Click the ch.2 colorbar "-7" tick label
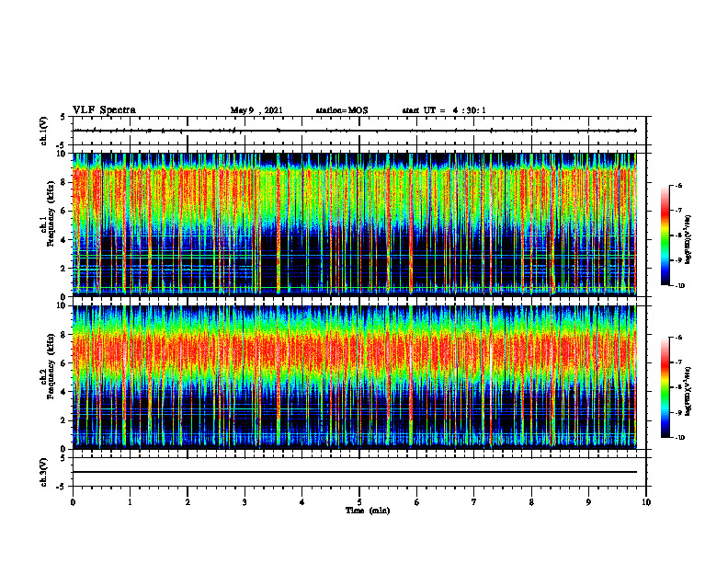Image resolution: width=728 pixels, height=563 pixels. [x=678, y=362]
